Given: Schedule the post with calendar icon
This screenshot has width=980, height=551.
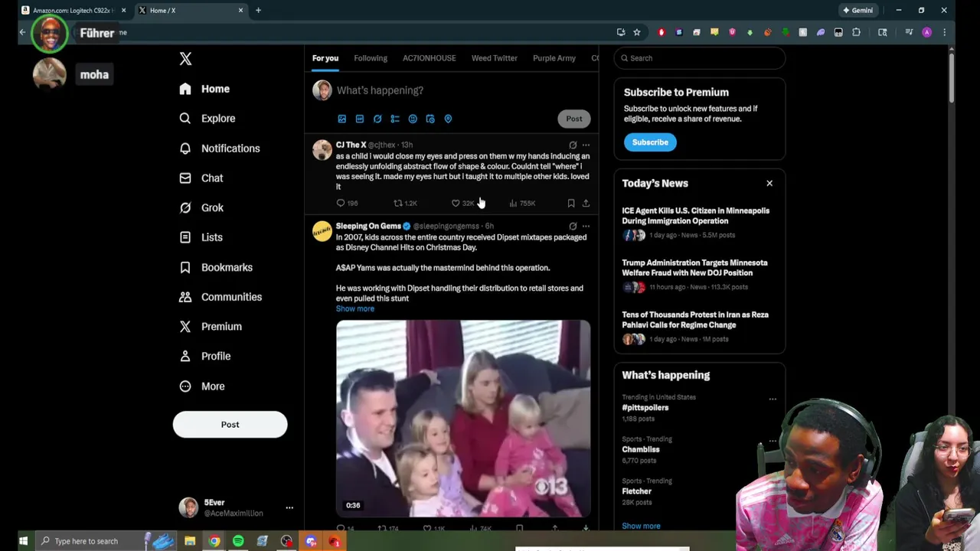Looking at the screenshot, I should 430,119.
